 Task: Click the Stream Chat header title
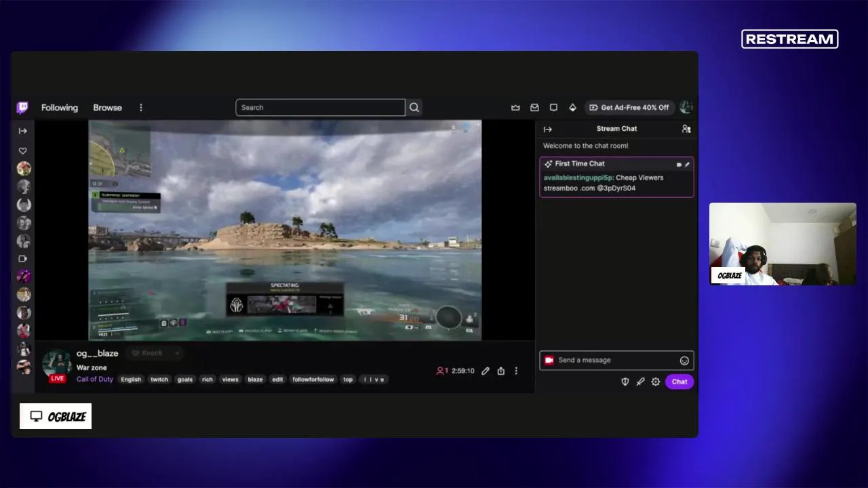[x=616, y=129]
